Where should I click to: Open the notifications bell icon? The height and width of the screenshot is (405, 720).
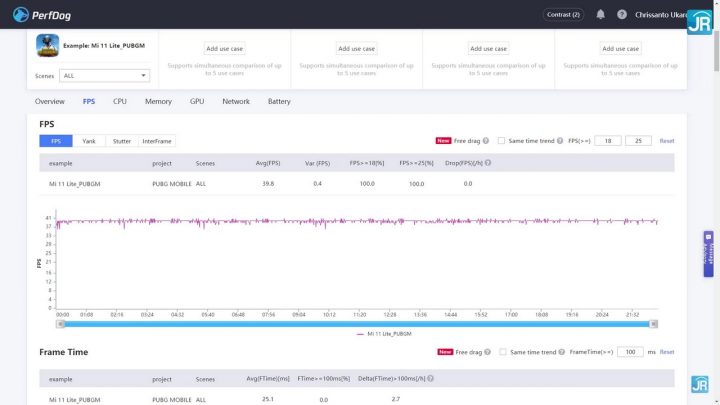tap(600, 15)
